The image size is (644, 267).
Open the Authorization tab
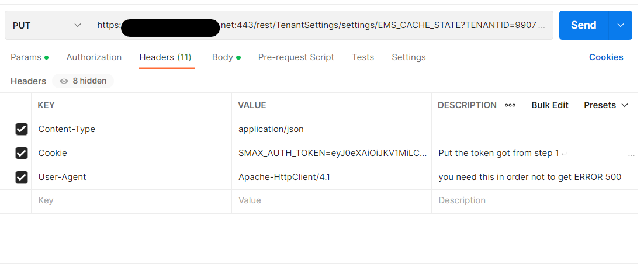click(94, 57)
